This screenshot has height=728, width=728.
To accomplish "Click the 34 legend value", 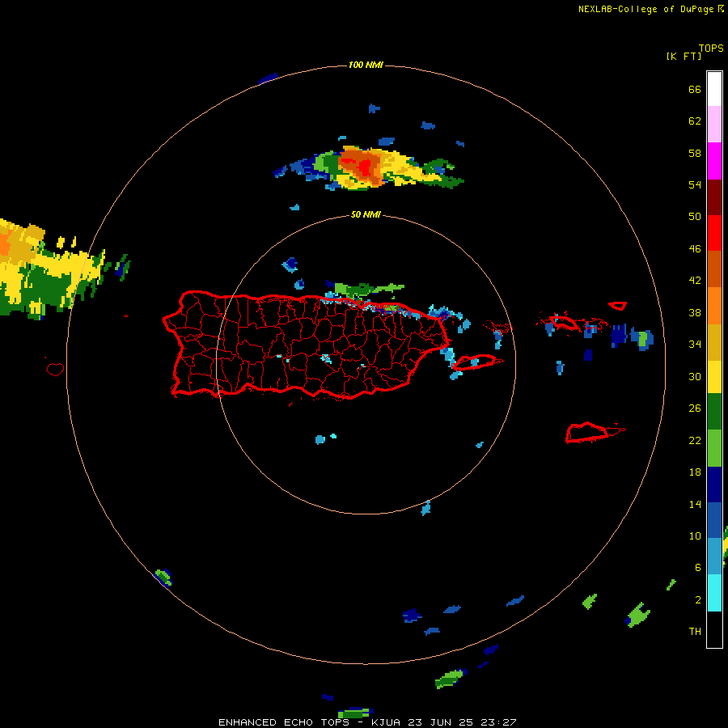I will [x=695, y=345].
